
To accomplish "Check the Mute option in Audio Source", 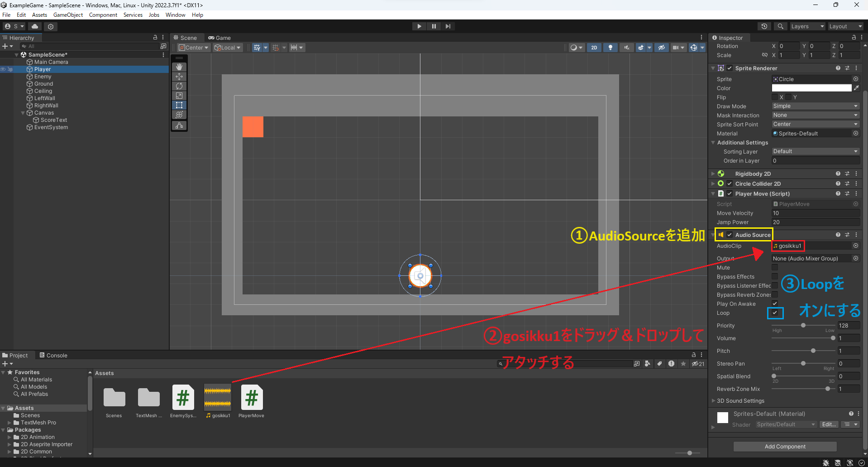I will [x=775, y=267].
